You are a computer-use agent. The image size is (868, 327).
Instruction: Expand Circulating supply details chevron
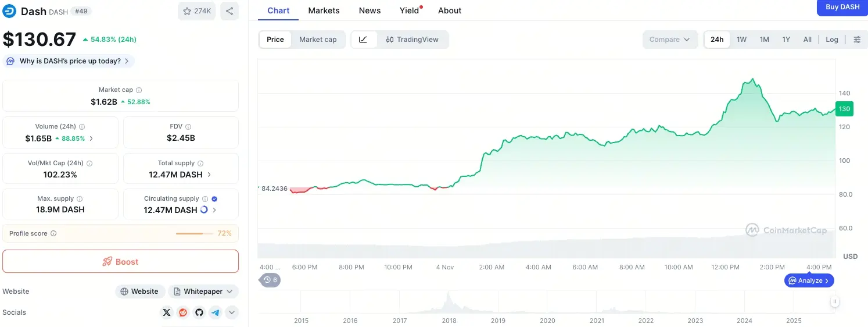coord(214,210)
